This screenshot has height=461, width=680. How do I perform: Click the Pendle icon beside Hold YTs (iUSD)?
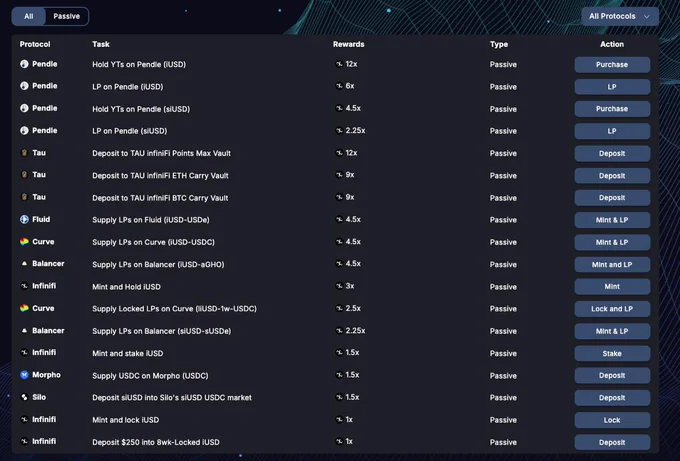(x=24, y=64)
